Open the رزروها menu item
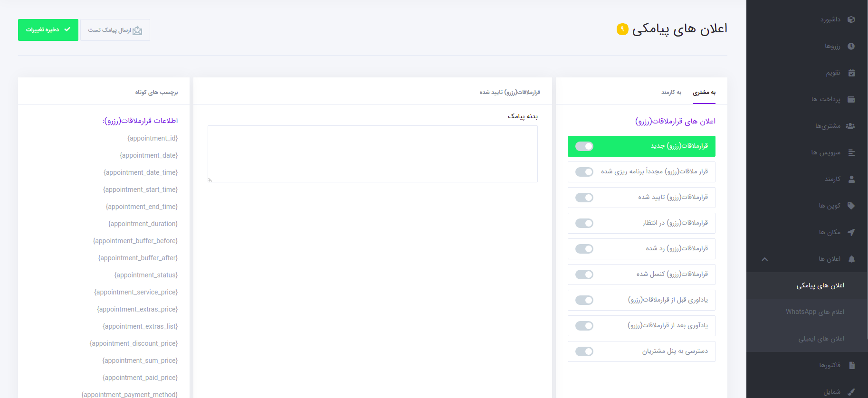 click(807, 46)
